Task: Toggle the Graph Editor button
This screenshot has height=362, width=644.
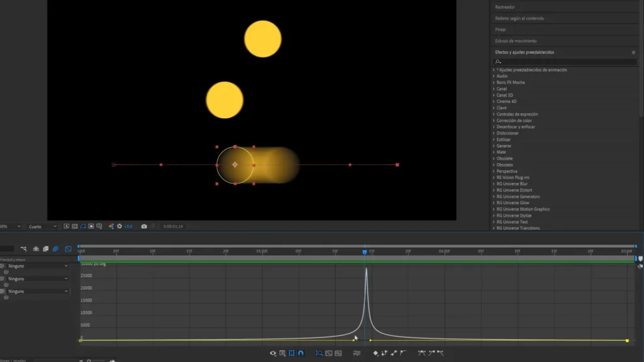Action: point(68,249)
